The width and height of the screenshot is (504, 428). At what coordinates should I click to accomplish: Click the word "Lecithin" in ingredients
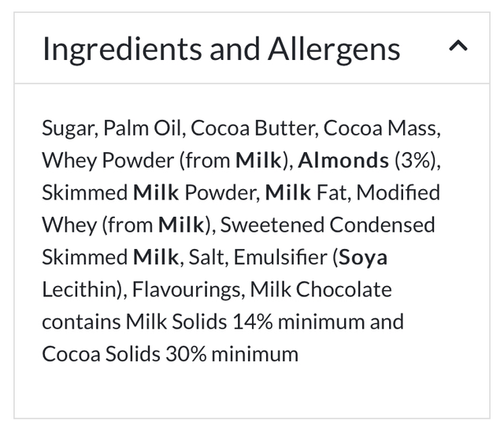pyautogui.click(x=79, y=289)
